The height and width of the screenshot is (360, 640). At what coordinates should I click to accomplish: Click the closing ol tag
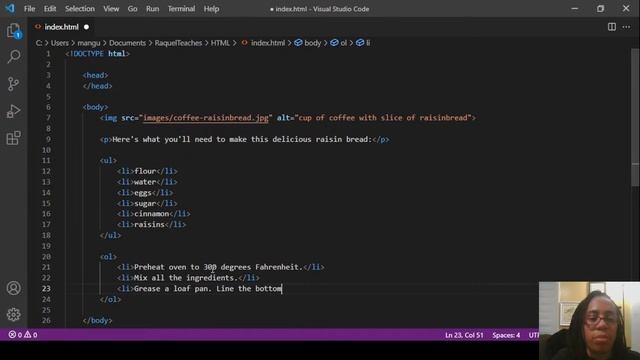click(110, 299)
